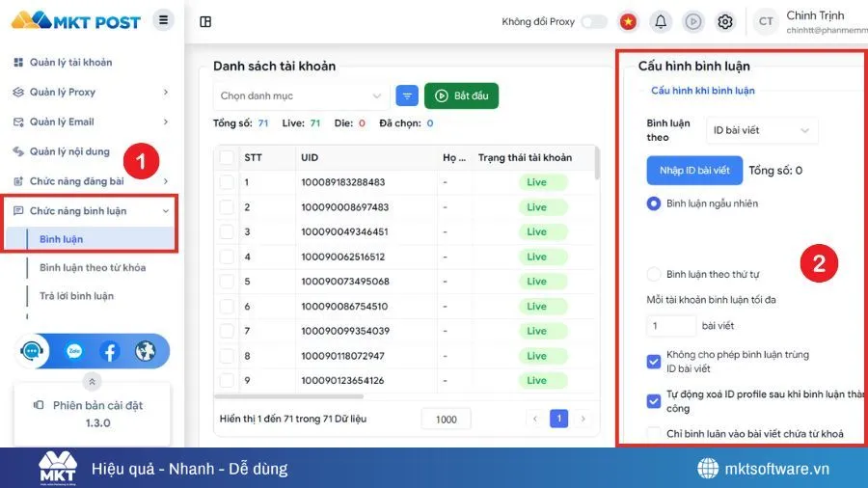Uncheck Tự động xoá ID profile checkbox
Screen dimensions: 868x488
(x=654, y=400)
